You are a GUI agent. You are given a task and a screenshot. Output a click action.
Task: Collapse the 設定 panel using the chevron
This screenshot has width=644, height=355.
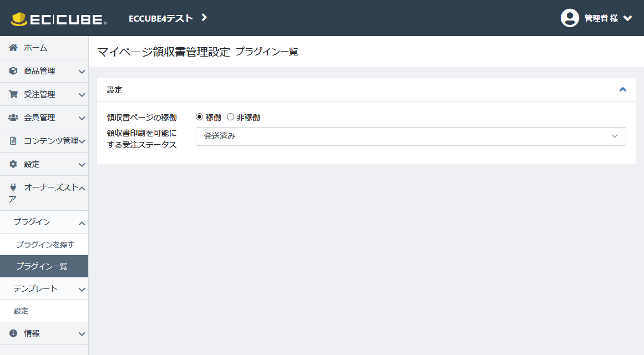click(622, 89)
